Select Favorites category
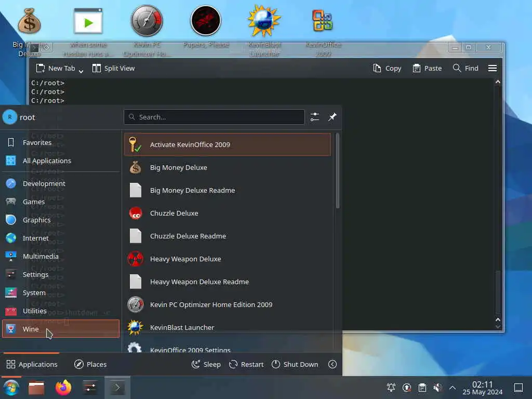 61,142
